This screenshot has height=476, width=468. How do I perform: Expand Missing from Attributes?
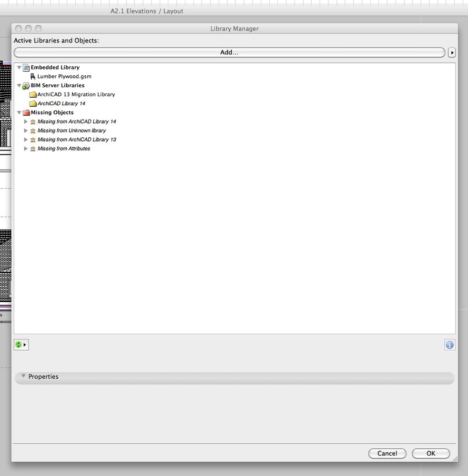(x=26, y=149)
